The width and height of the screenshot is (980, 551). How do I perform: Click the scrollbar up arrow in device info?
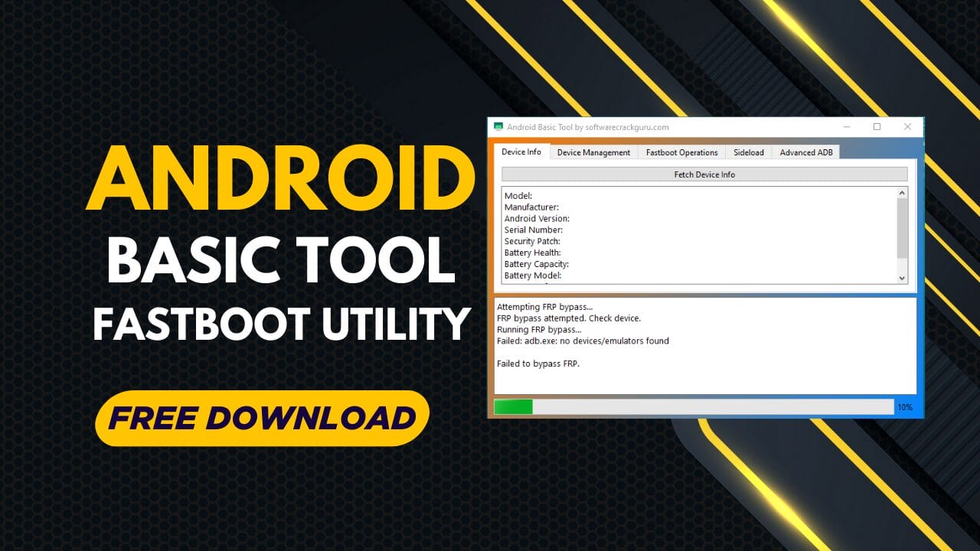[902, 193]
